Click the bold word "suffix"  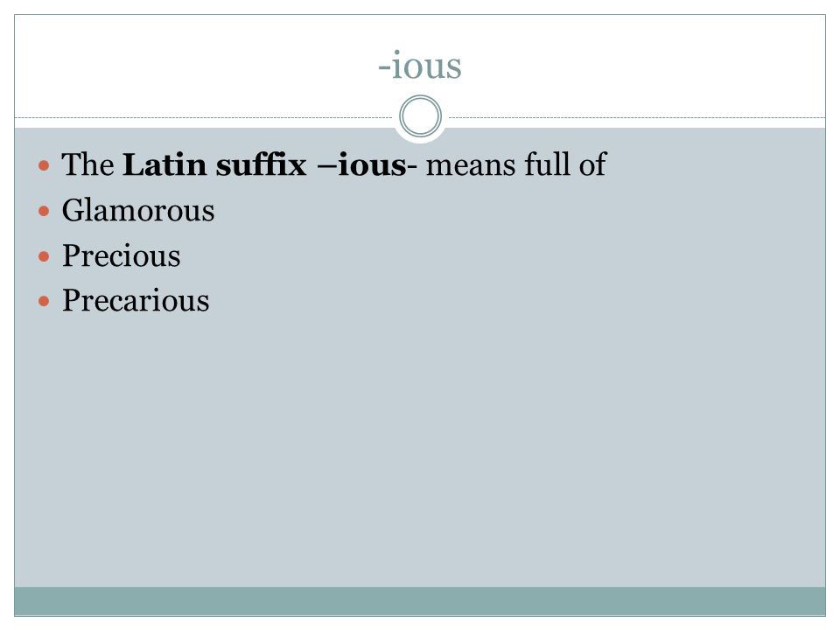[262, 164]
